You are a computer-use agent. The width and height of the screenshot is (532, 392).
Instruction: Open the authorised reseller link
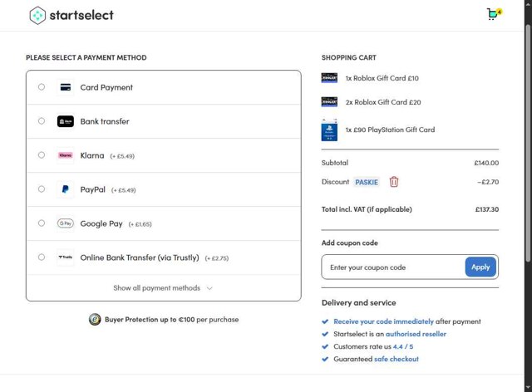(x=416, y=334)
